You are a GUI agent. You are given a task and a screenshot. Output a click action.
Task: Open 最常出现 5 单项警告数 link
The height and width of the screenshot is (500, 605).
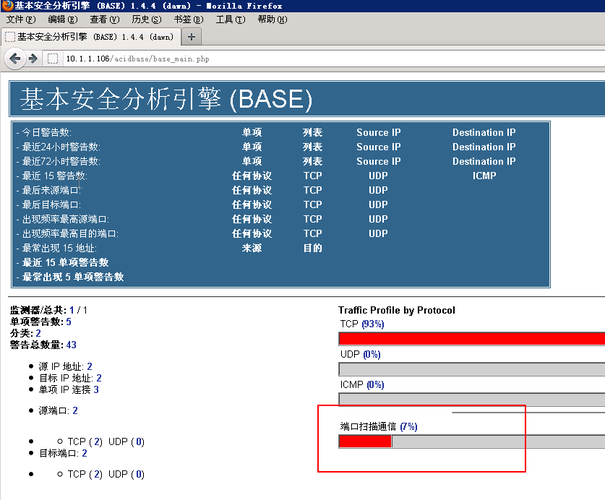pos(73,277)
